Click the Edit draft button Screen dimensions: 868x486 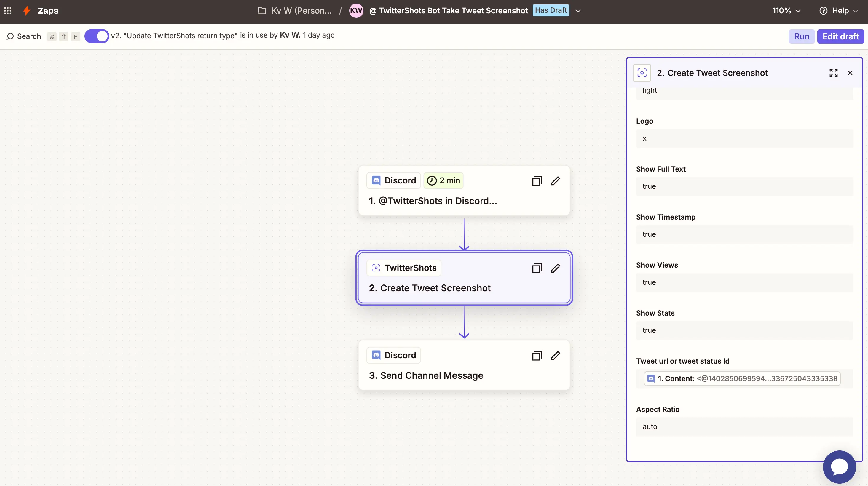(840, 36)
